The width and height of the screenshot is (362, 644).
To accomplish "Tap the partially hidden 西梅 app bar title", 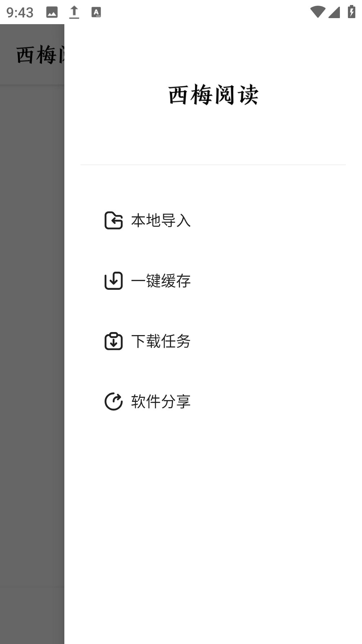I will pyautogui.click(x=40, y=55).
